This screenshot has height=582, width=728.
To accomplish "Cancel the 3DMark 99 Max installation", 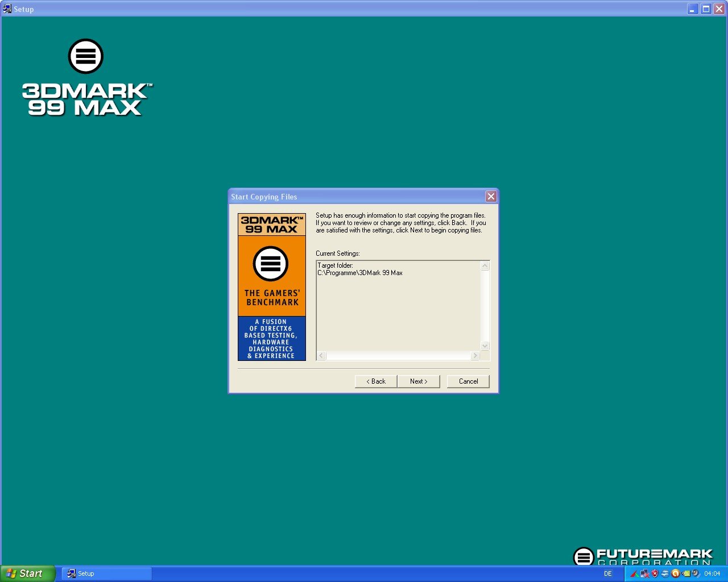I will pos(468,381).
